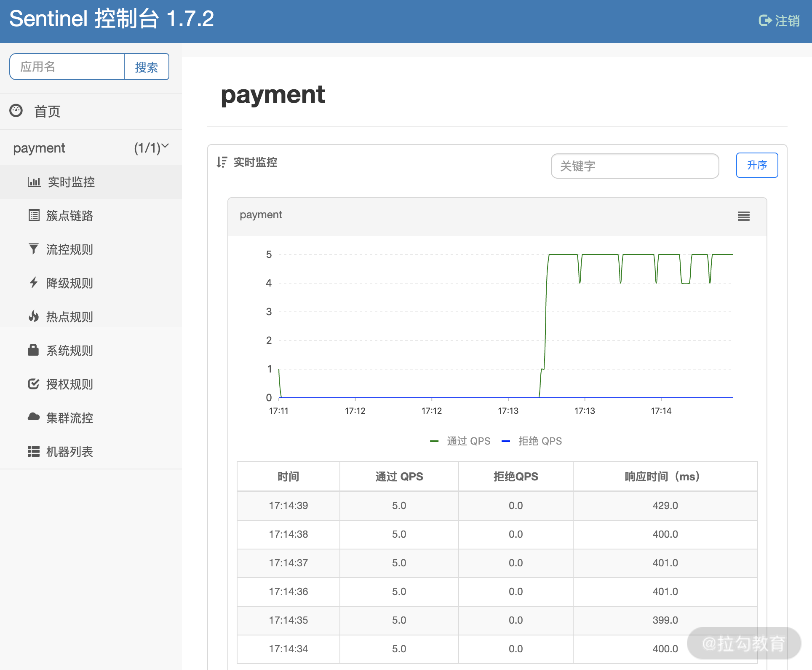Viewport: 812px width, 670px height.
Task: Focus the 应用名 search field
Action: (x=67, y=67)
